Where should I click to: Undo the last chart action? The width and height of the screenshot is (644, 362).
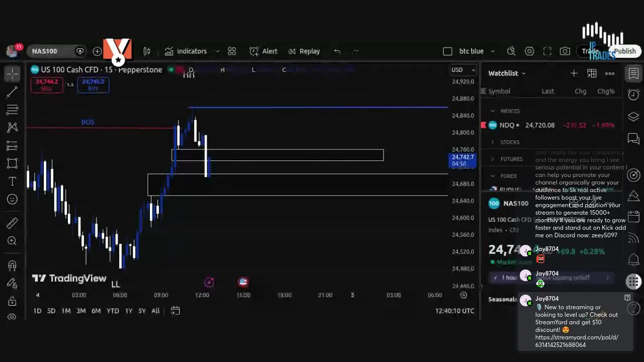coord(337,51)
